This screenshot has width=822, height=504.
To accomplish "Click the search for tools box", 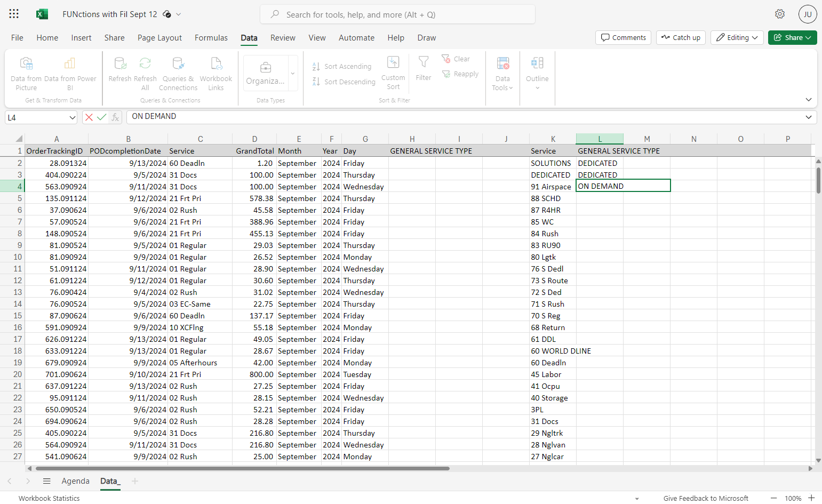I will tap(397, 14).
